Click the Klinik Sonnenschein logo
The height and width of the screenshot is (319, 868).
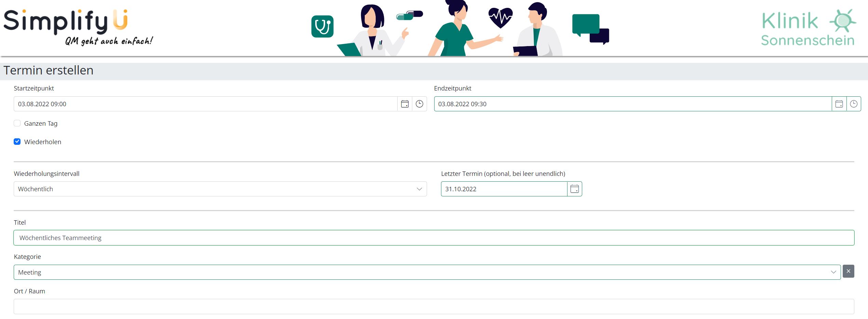pos(809,28)
